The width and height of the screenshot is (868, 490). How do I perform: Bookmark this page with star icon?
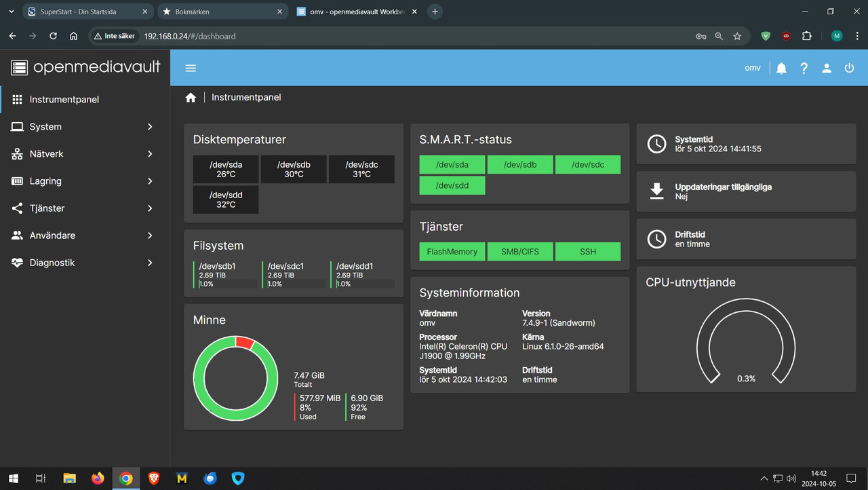(737, 36)
